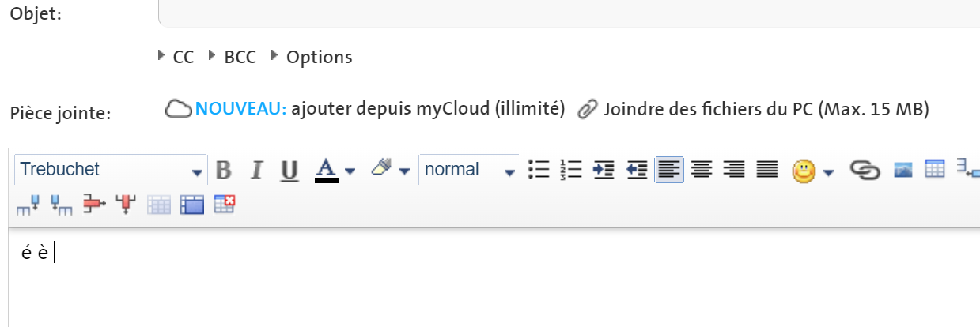980x327 pixels.
Task: Expand the CC field
Action: 177,57
